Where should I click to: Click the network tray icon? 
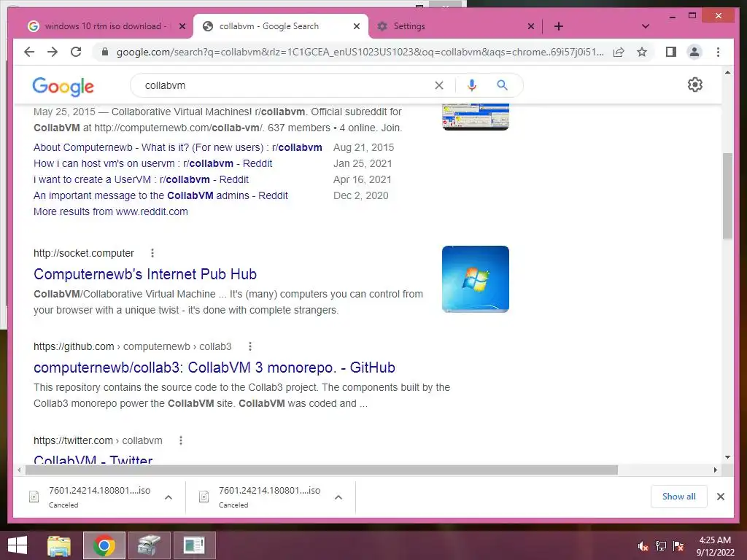[x=661, y=546]
